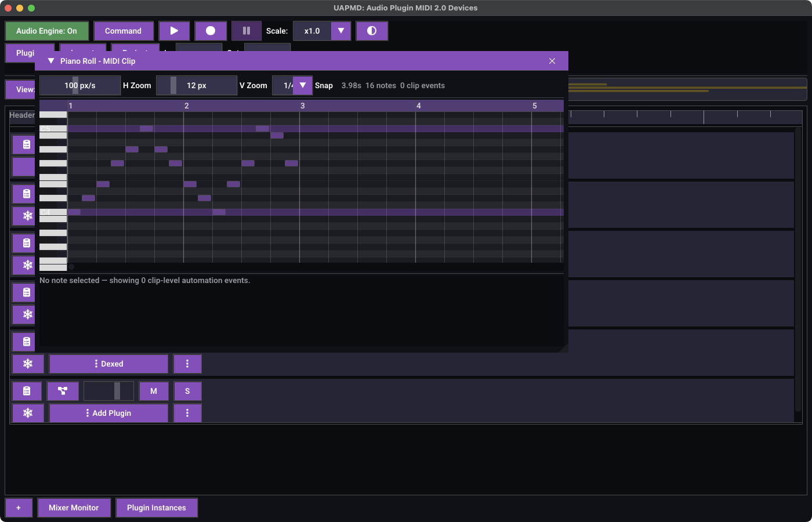Click the snowflake icon beside Add Plugin
This screenshot has width=812, height=522.
coord(28,413)
